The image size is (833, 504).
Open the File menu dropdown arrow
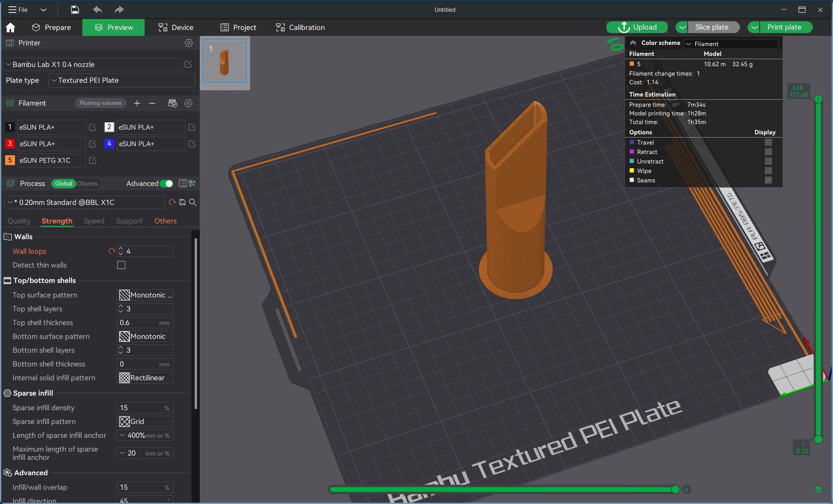pyautogui.click(x=44, y=9)
